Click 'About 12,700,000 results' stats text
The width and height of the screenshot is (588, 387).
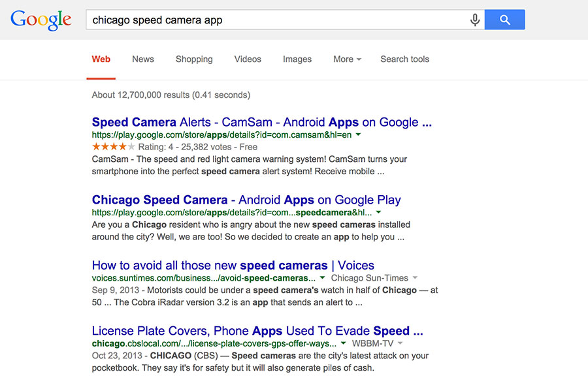(x=171, y=95)
